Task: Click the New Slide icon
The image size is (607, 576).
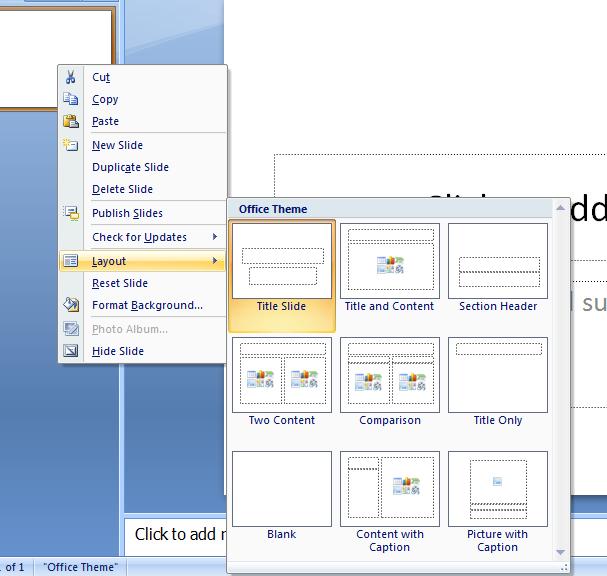Action: [70, 145]
